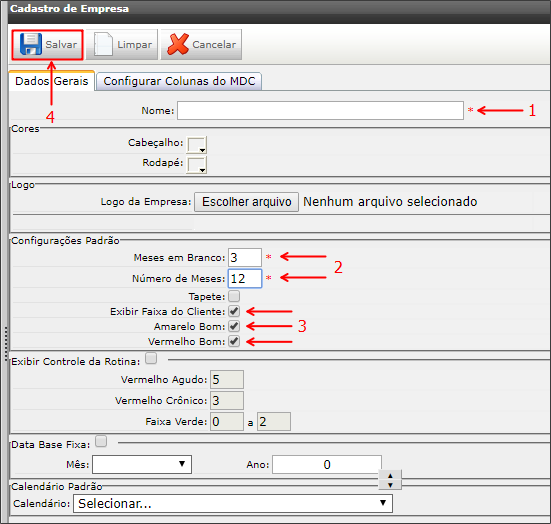Click the Salvar floppy disk icon

pos(31,44)
